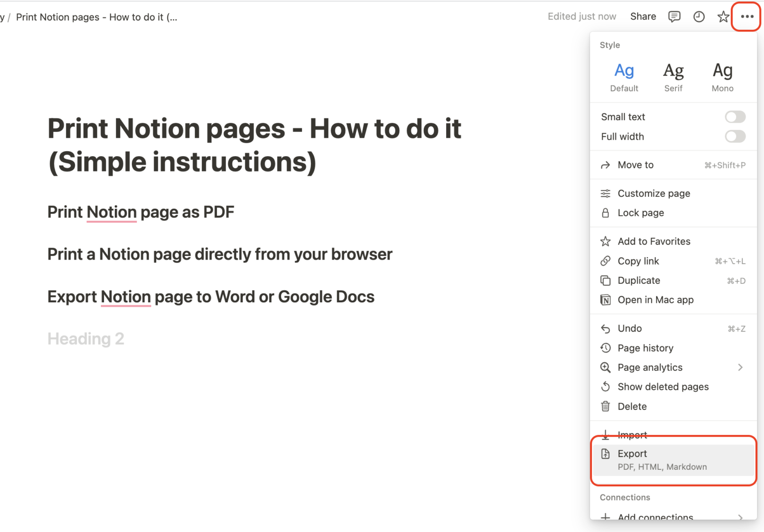
Task: Open the three-dot options icon
Action: click(746, 16)
